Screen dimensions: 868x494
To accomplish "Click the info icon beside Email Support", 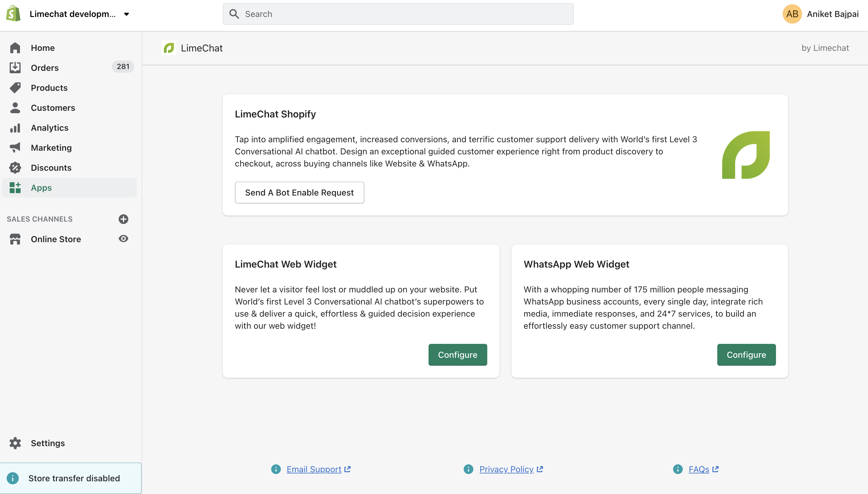I will point(276,469).
